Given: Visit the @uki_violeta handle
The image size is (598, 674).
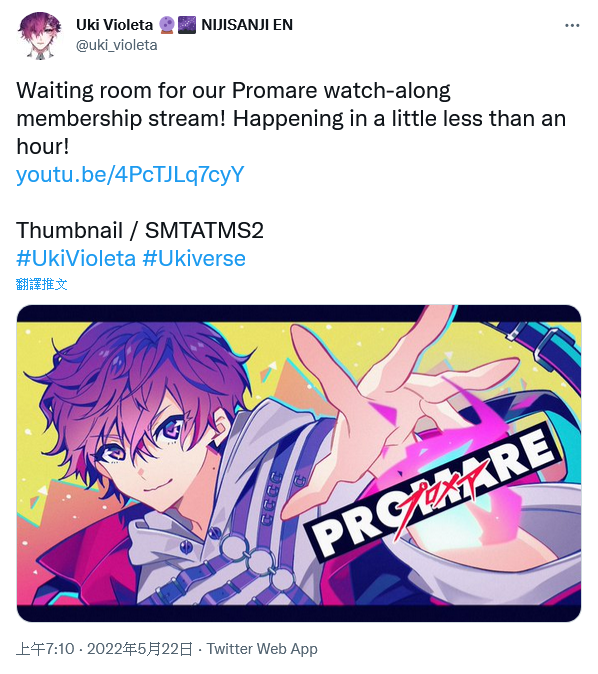Looking at the screenshot, I should tap(117, 45).
